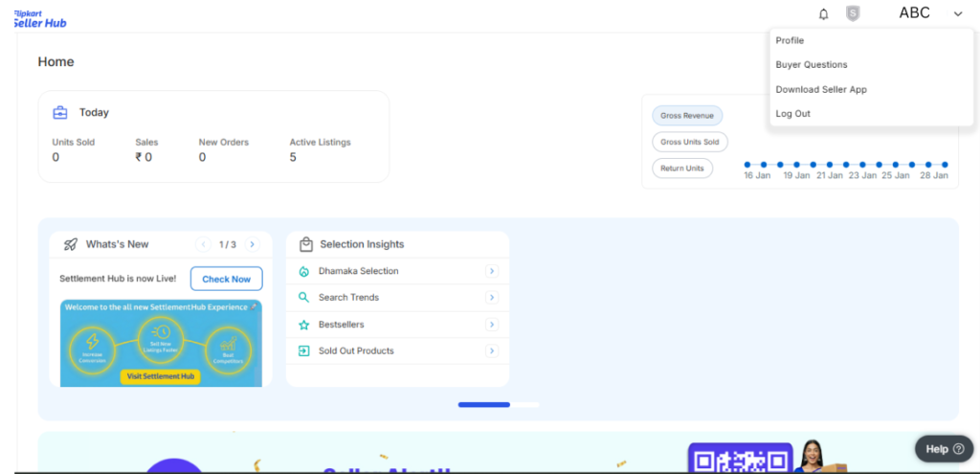Click the Sold Out Products row text
The height and width of the screenshot is (474, 980).
click(356, 351)
